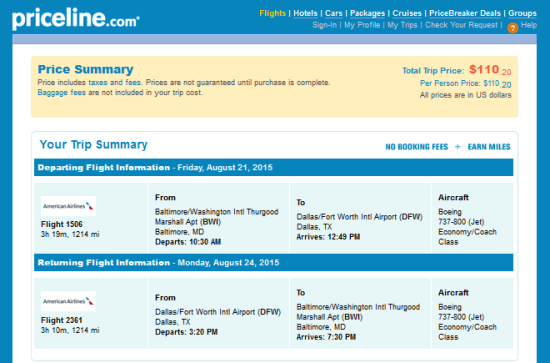Click the taxes and fees link
Viewport: 550px width, 363px height.
tap(114, 83)
